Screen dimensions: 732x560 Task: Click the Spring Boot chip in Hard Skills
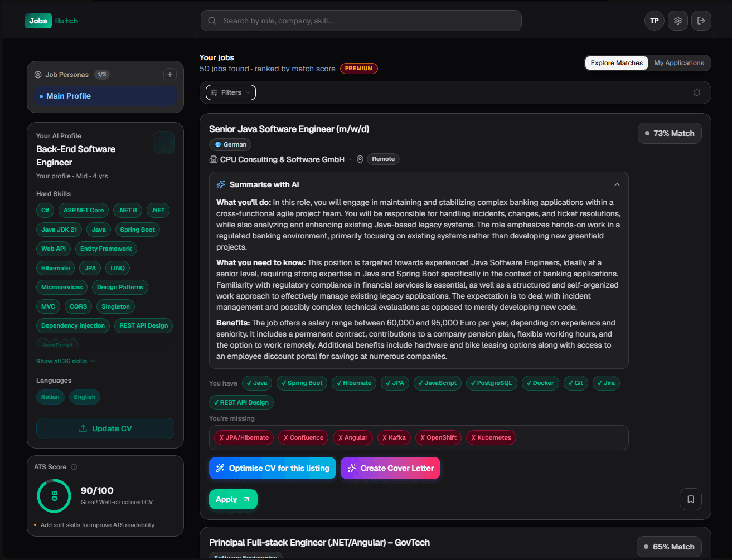pos(138,230)
